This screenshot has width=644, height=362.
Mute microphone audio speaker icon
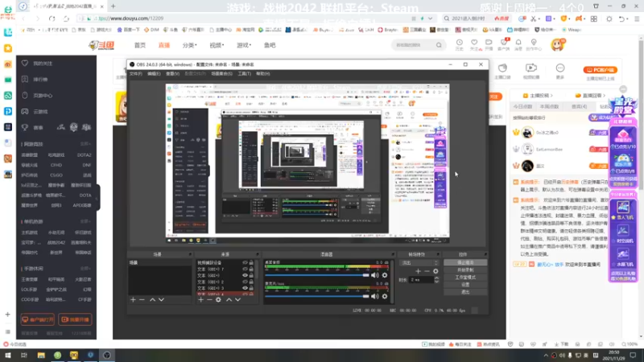tap(375, 296)
